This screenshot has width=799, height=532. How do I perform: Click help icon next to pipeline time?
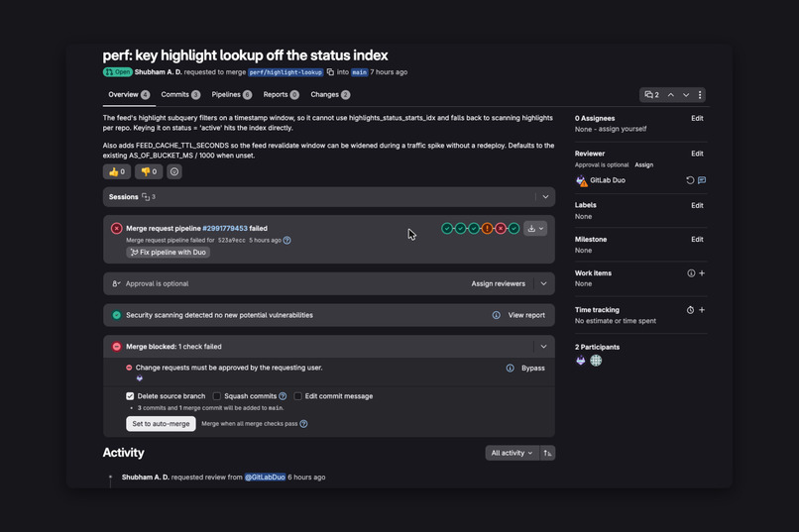tap(286, 241)
